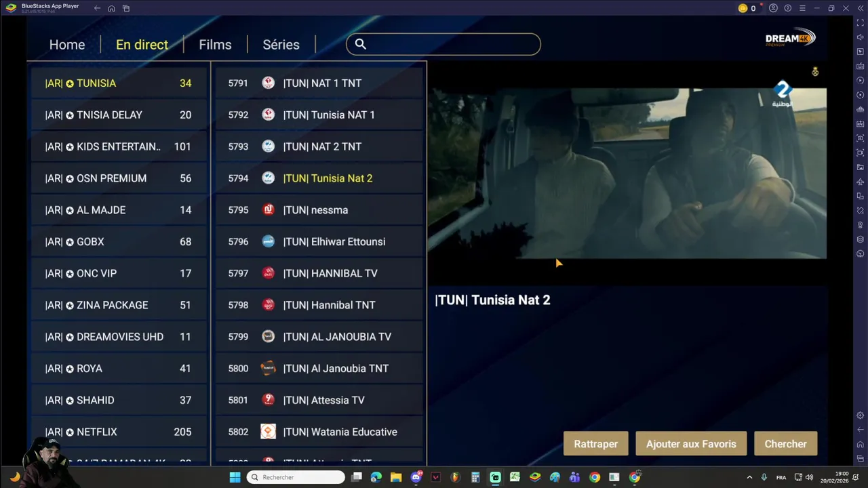
Task: Switch to the Home tab
Action: (x=67, y=45)
